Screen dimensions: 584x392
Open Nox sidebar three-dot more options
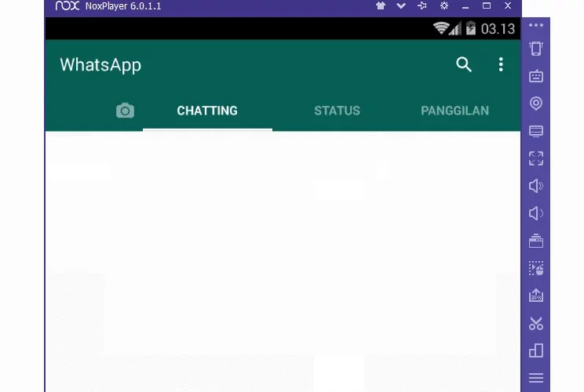click(536, 25)
